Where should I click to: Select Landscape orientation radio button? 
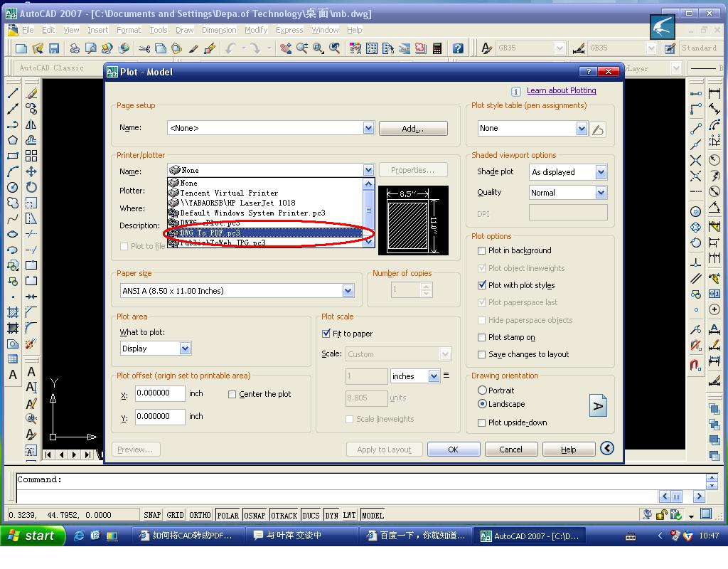click(x=482, y=404)
